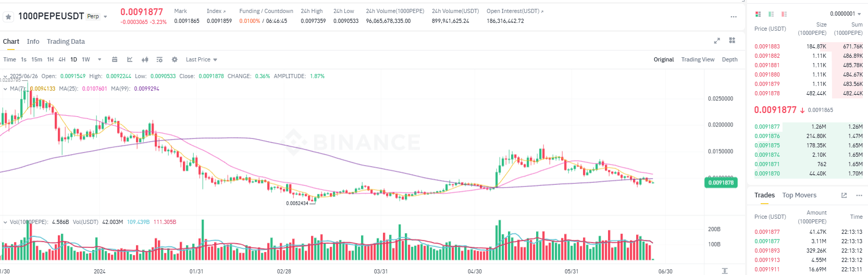Open chart settings gear icon
Viewport: 868px width, 275px height.
(175, 59)
